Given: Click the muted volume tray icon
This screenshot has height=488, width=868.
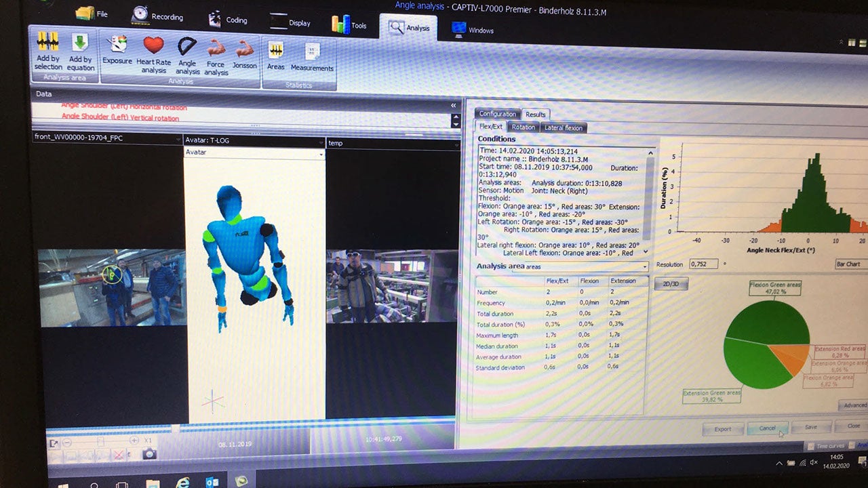Looking at the screenshot, I should tap(814, 462).
